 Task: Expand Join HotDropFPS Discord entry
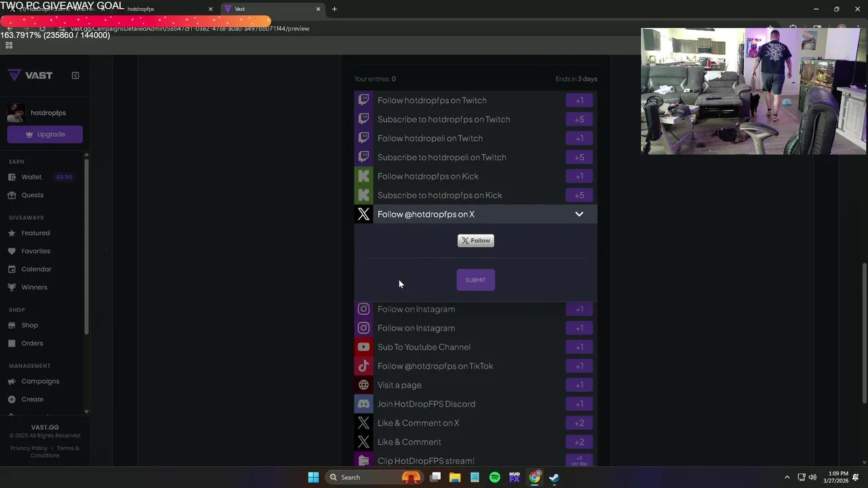(x=475, y=404)
